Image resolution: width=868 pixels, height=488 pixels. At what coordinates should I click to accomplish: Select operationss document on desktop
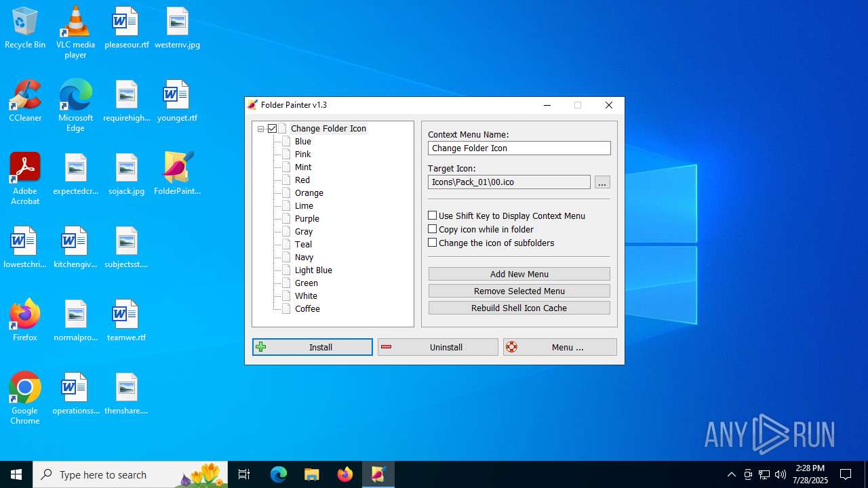point(76,394)
